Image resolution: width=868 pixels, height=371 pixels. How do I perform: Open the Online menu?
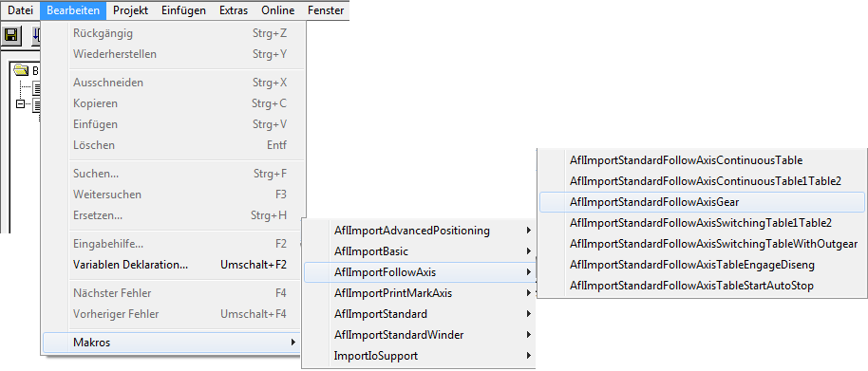coord(279,9)
